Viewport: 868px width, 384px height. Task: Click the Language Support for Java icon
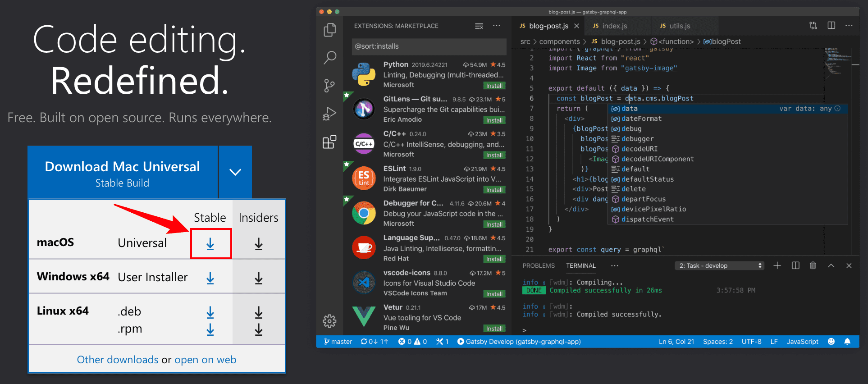click(x=364, y=248)
